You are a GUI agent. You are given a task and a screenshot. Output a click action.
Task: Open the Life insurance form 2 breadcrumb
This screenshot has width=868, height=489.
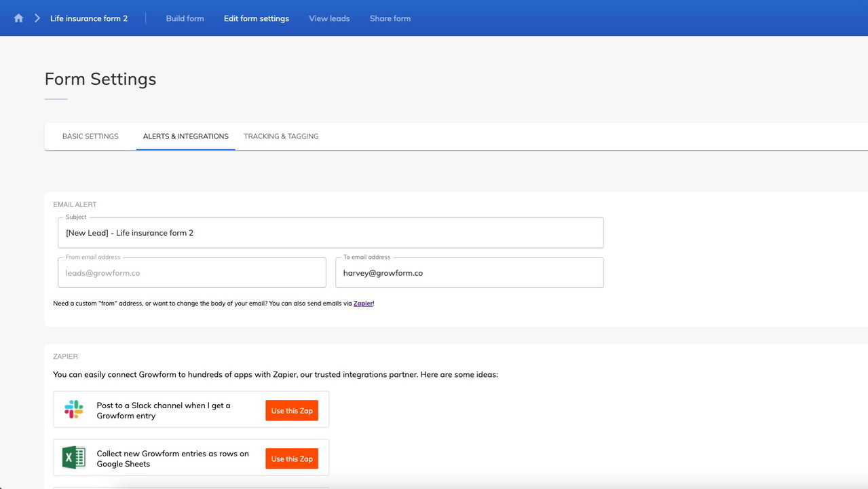[x=89, y=18]
